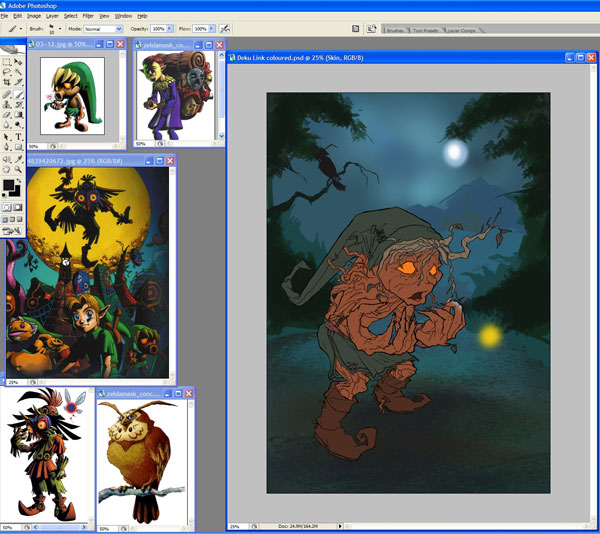
Task: Select the Blur tool
Action: [x=7, y=124]
